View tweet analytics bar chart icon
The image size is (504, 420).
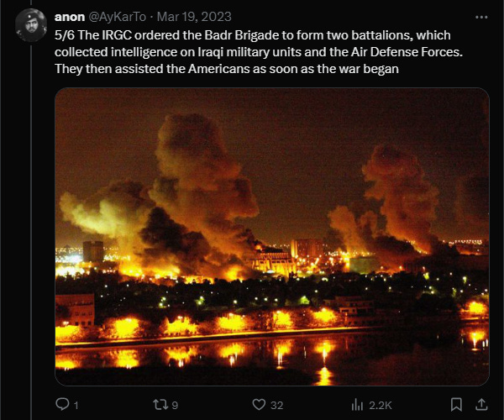[357, 405]
